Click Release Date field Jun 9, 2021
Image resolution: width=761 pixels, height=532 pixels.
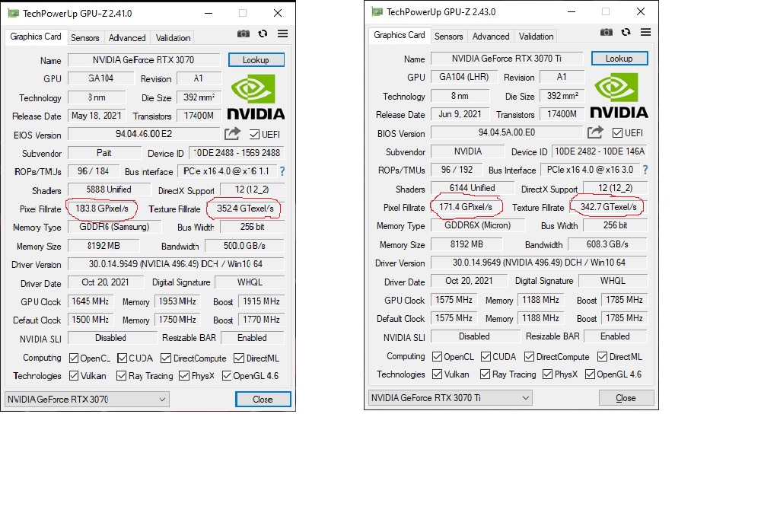(460, 115)
